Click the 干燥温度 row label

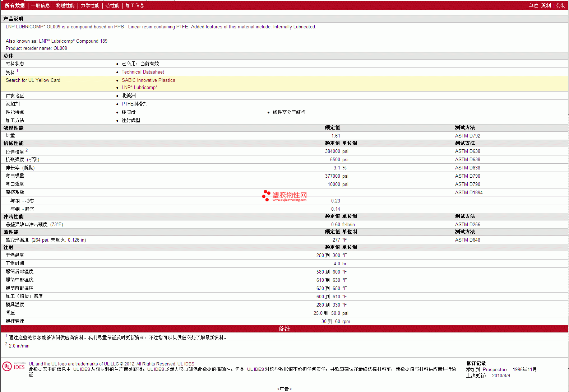[x=15, y=255]
